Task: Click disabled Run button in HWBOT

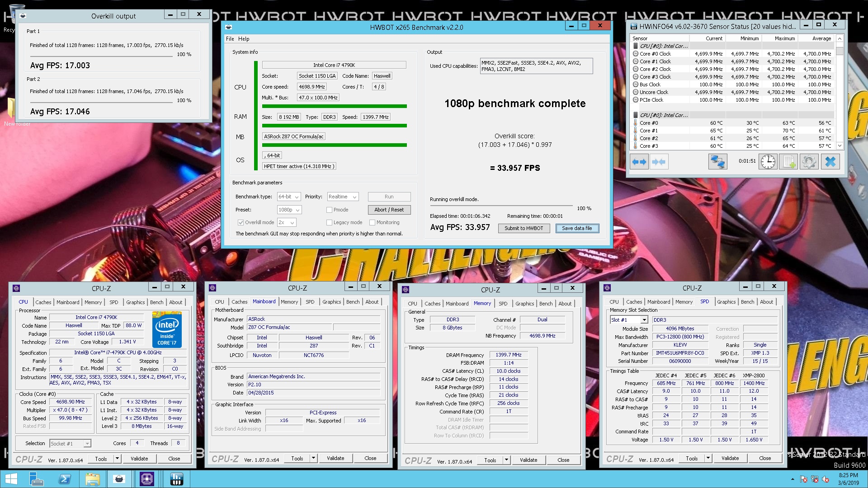Action: tap(389, 197)
